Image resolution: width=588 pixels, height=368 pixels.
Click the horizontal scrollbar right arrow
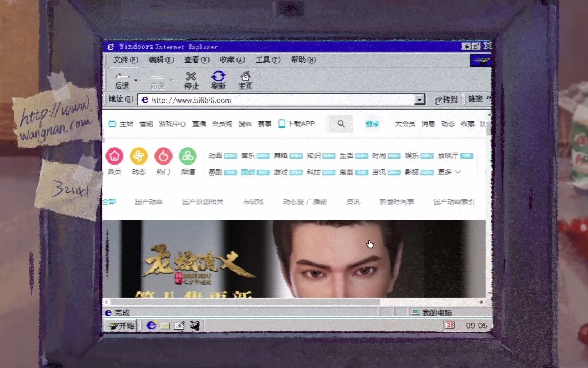481,302
